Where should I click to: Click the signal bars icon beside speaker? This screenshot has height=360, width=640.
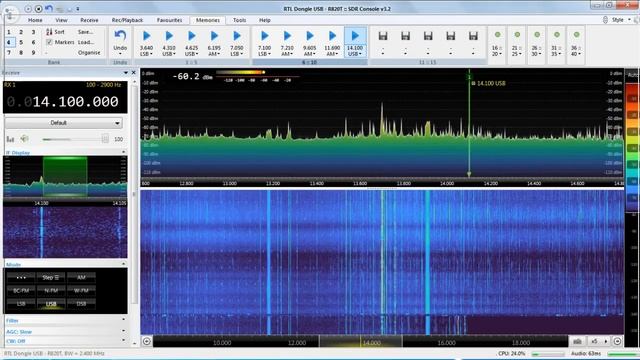(x=10, y=139)
